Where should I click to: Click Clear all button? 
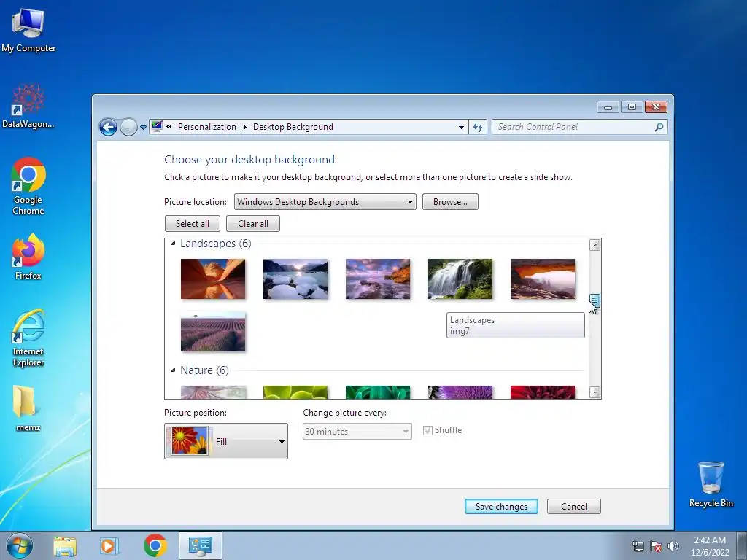pos(253,224)
